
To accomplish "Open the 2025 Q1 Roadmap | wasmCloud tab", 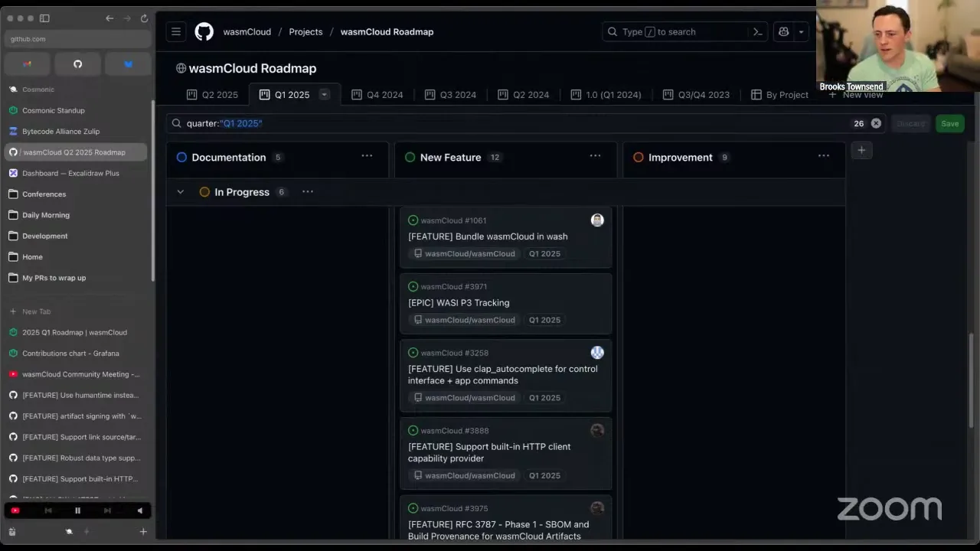I will click(x=76, y=332).
